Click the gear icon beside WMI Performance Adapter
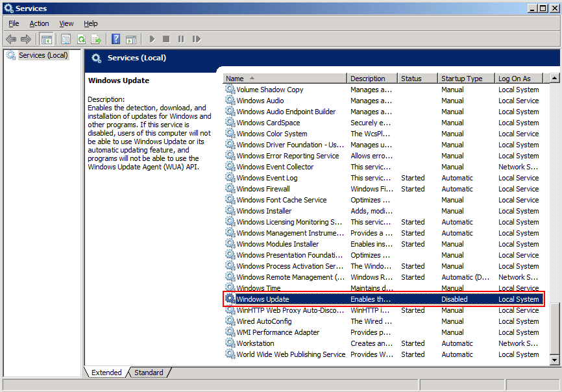This screenshot has width=562, height=392. 230,332
